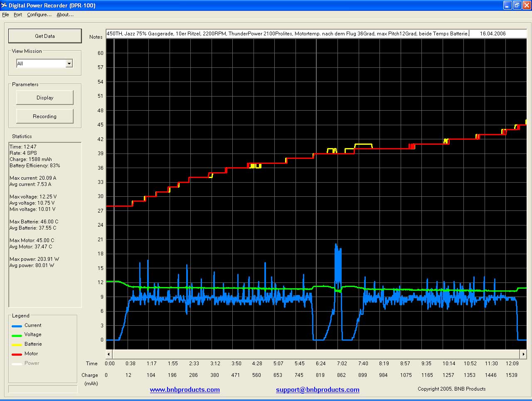The width and height of the screenshot is (532, 401).
Task: Visit the www.bnbproducts.com link
Action: (x=185, y=390)
